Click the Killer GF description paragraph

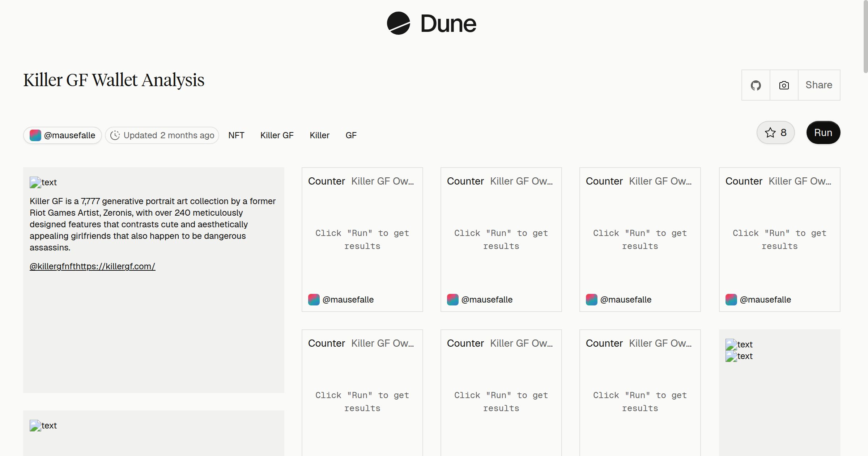pos(153,224)
